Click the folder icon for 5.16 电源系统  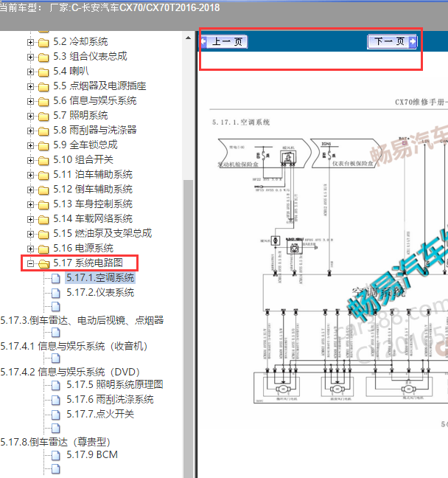[43, 249]
